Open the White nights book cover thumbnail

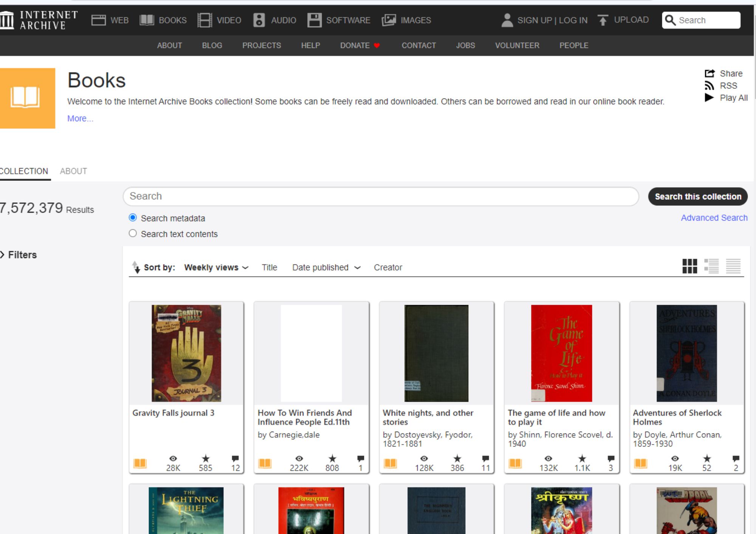[436, 353]
